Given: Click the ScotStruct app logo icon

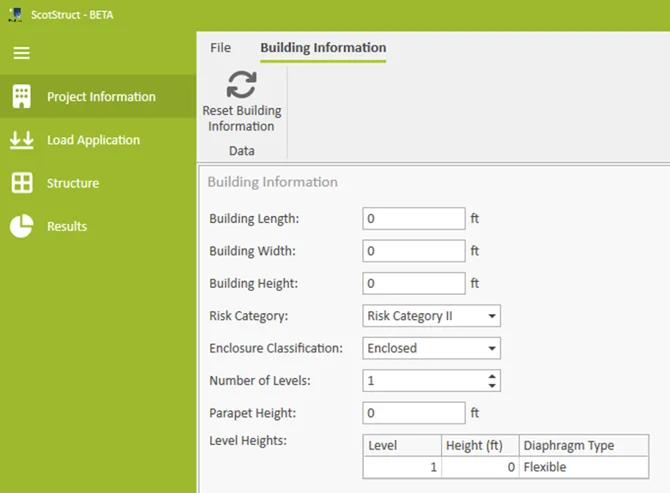Looking at the screenshot, I should pos(15,15).
